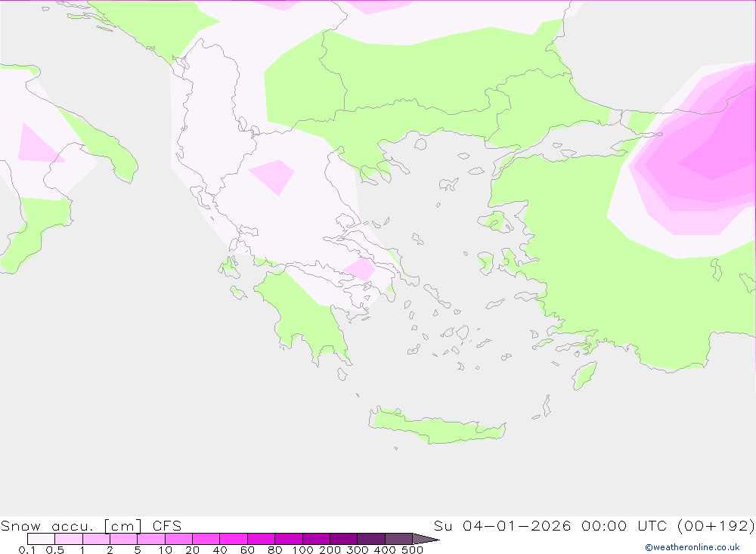Click the 10–20 cm legend swatch

pyautogui.click(x=179, y=539)
